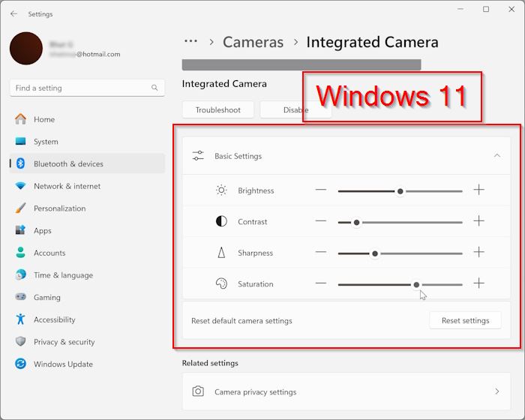The width and height of the screenshot is (525, 420).
Task: Click the Saturation palette icon
Action: click(x=221, y=283)
